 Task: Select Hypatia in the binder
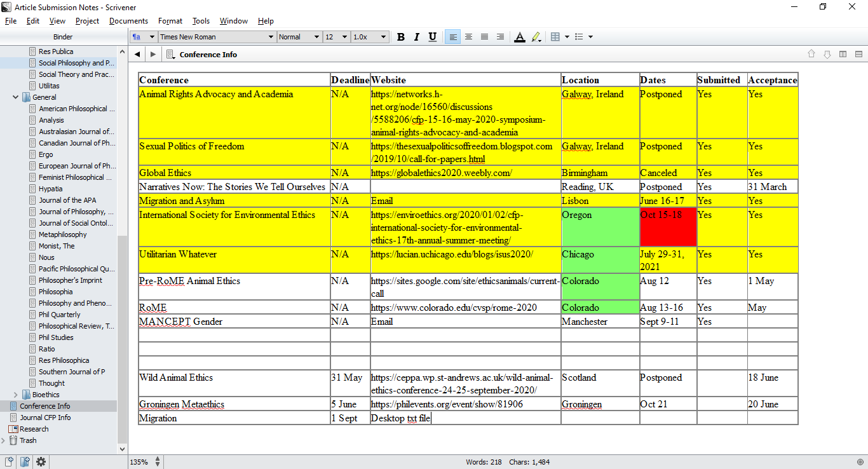coord(51,189)
